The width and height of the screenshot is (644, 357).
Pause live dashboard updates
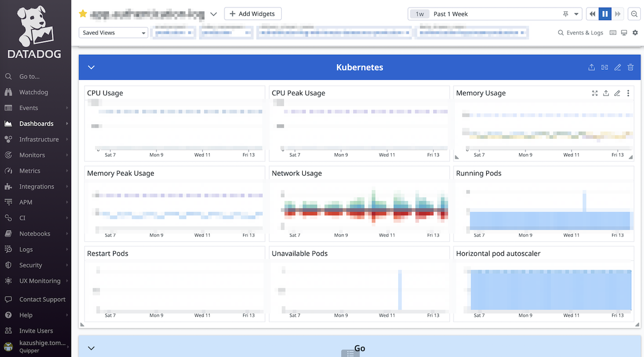pos(605,14)
